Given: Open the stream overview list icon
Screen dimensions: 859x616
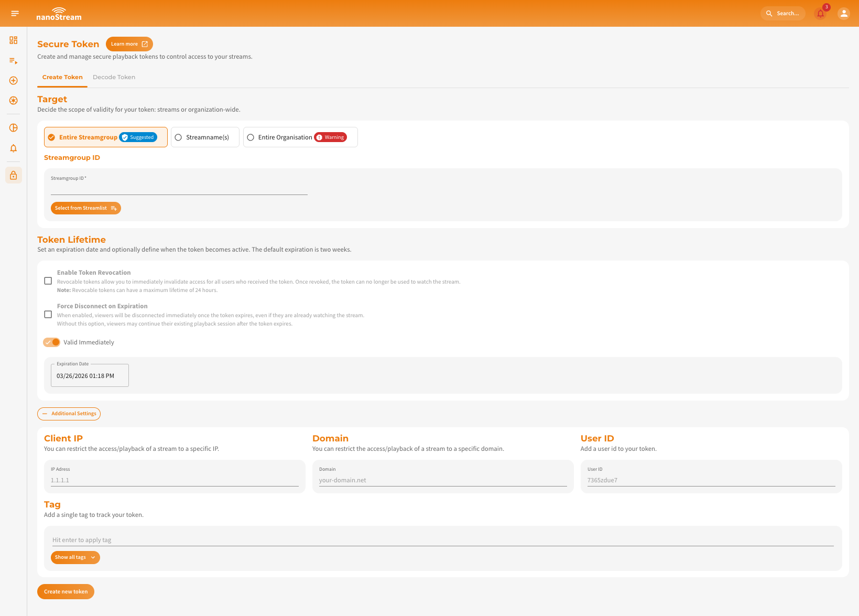Looking at the screenshot, I should point(13,60).
